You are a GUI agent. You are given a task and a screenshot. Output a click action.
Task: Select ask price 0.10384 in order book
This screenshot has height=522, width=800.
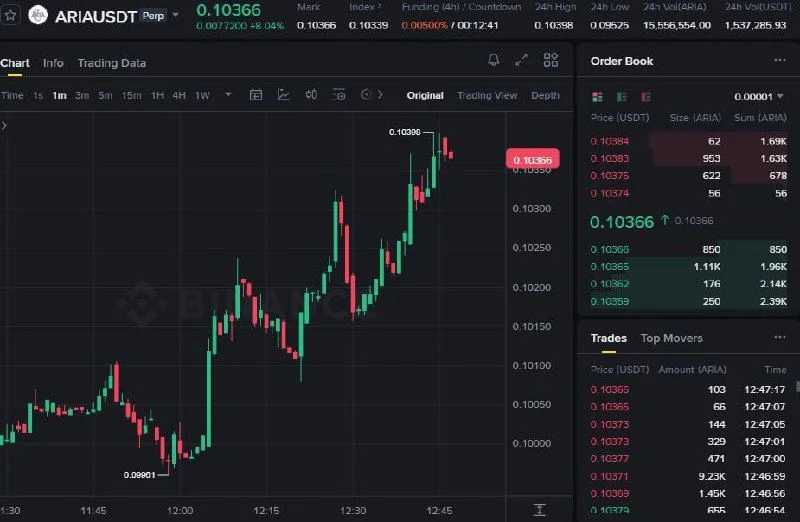[x=610, y=141]
